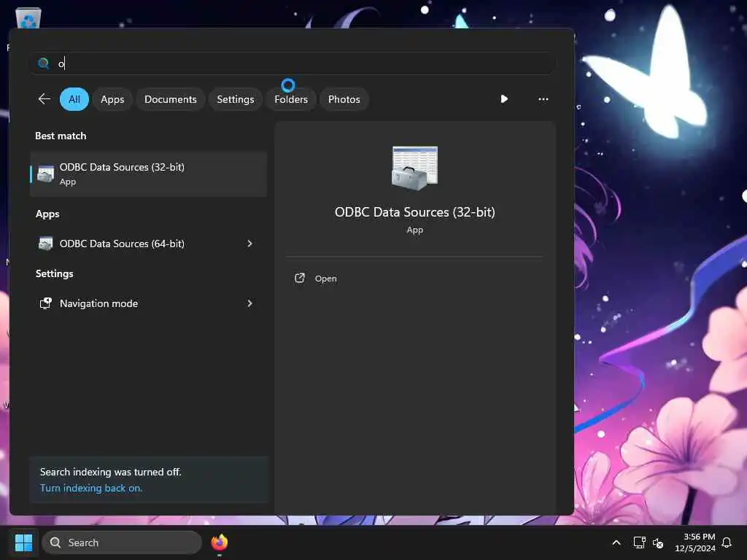
Task: Click the ODBC 64-bit app icon
Action: (45, 244)
